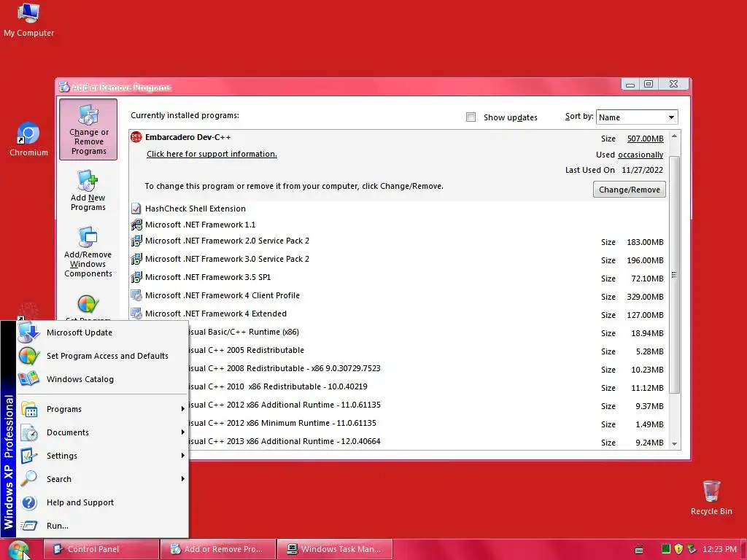Select Add New Programs sidebar icon
This screenshot has width=747, height=560.
tap(88, 190)
